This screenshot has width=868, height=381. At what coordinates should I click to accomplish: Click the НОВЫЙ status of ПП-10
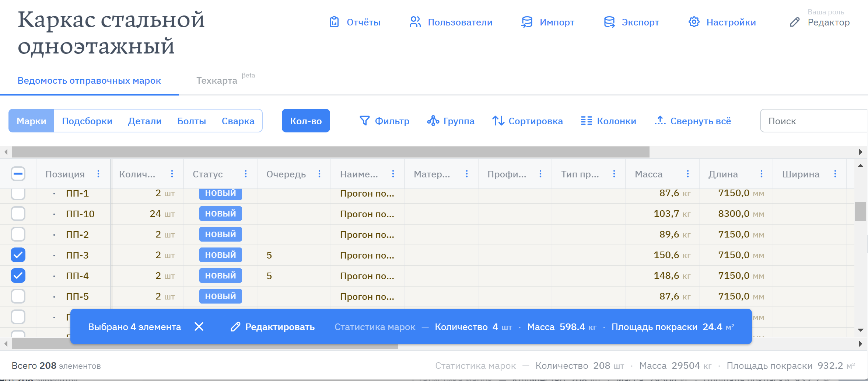pos(221,214)
